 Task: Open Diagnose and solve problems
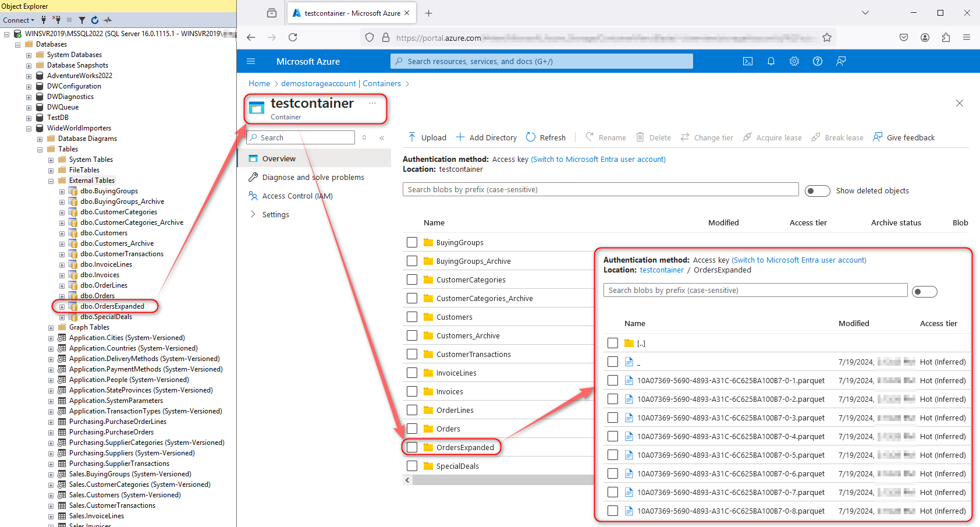pyautogui.click(x=314, y=177)
